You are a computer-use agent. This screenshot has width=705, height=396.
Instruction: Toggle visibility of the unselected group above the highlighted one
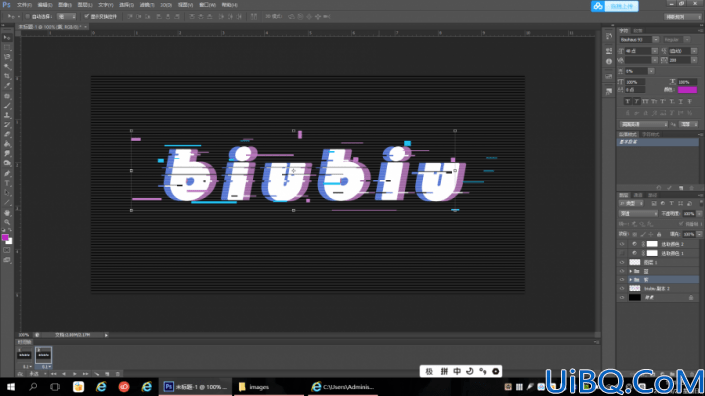point(622,271)
